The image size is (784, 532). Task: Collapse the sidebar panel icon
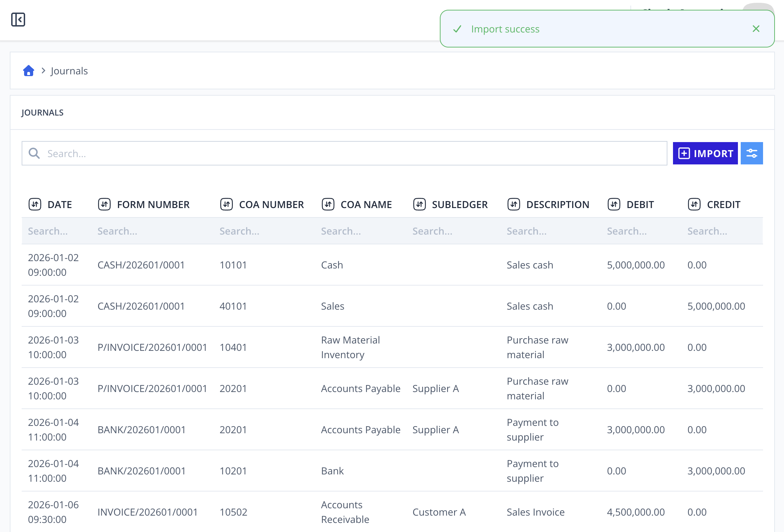pyautogui.click(x=18, y=20)
